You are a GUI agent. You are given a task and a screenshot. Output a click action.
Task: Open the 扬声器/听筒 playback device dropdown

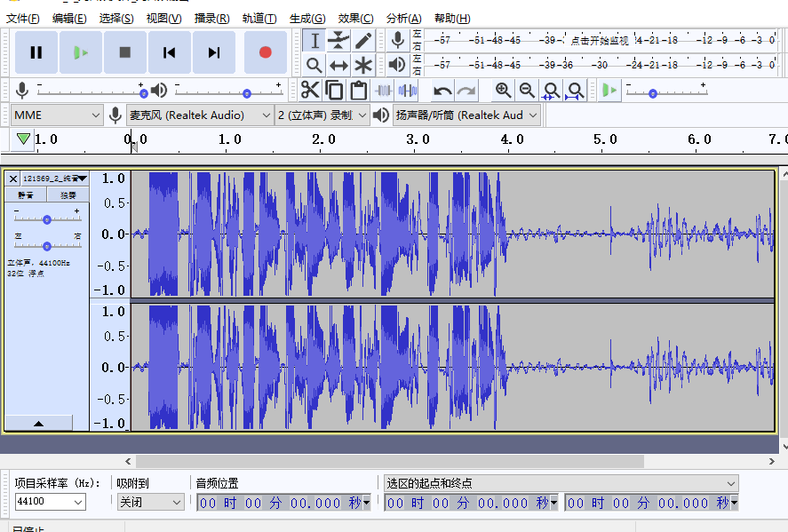pos(467,115)
